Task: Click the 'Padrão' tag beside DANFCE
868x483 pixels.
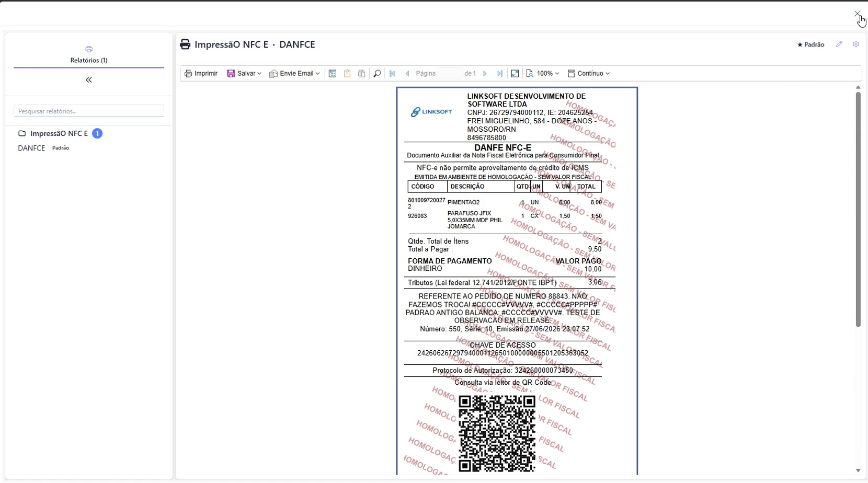Action: (61, 148)
